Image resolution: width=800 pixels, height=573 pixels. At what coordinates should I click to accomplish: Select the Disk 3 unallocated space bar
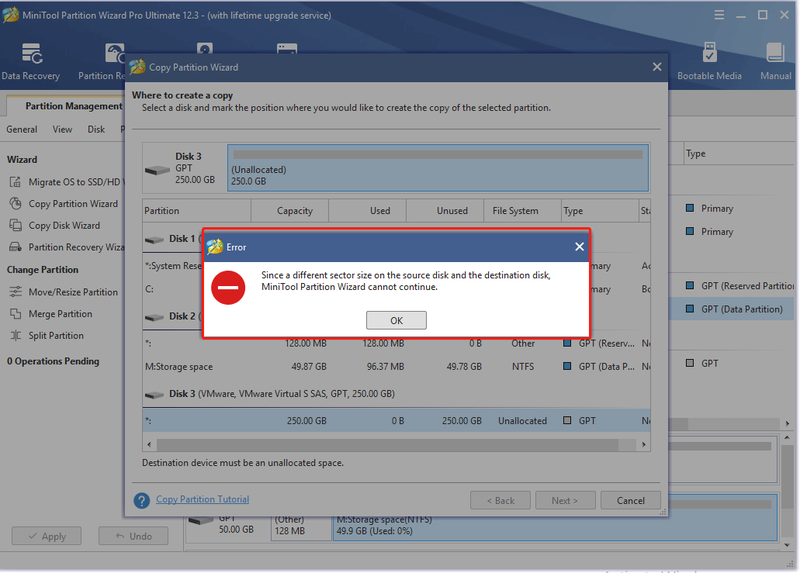[x=438, y=168]
